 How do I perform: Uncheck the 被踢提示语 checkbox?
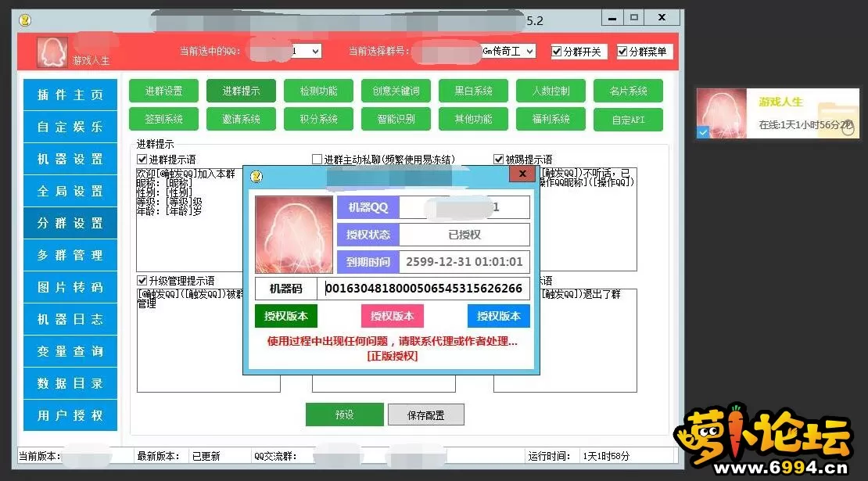pyautogui.click(x=498, y=160)
